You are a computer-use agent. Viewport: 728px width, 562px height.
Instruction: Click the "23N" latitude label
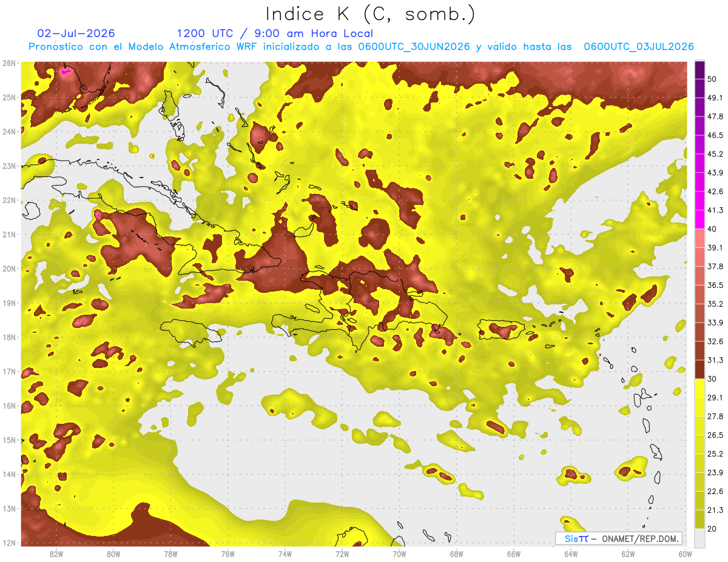pyautogui.click(x=9, y=166)
